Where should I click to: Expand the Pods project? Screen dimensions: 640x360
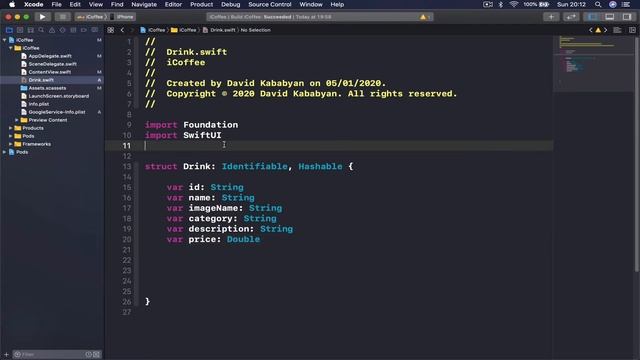pyautogui.click(x=4, y=152)
